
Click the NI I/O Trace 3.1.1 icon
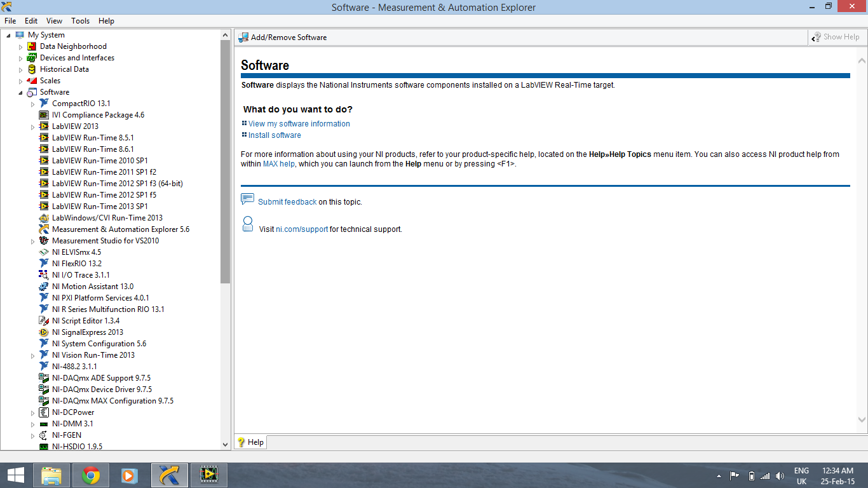(x=44, y=275)
